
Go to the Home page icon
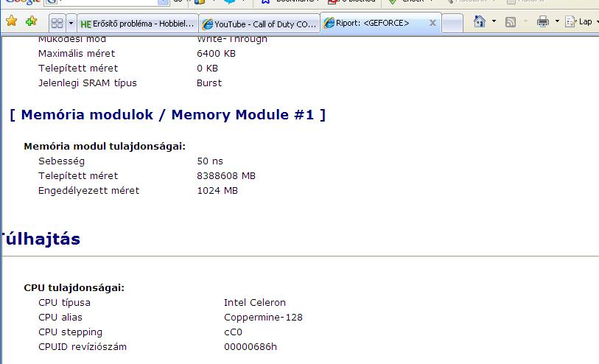click(x=479, y=21)
